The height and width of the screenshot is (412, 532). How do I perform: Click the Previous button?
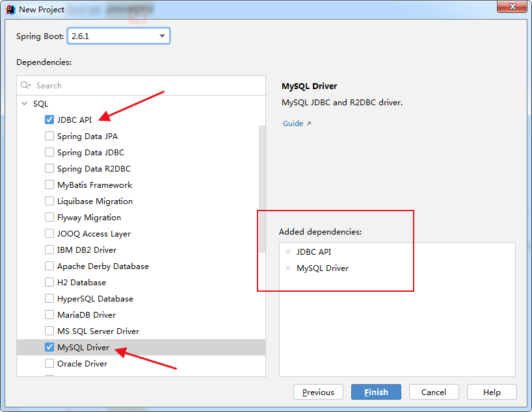(x=318, y=392)
